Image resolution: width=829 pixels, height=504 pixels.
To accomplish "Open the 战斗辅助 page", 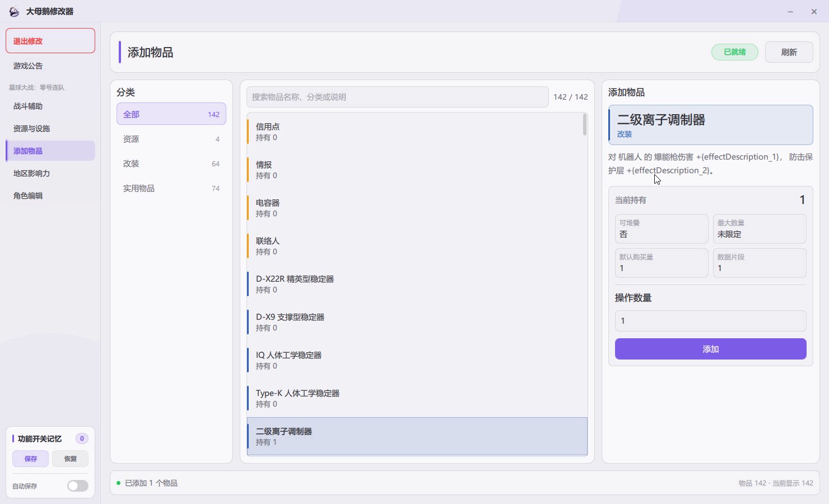I will [50, 106].
